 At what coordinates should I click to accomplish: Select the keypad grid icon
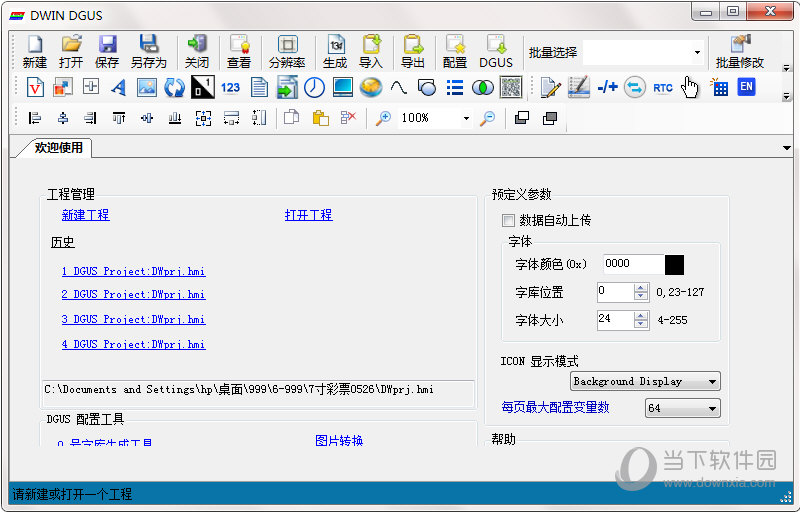(x=719, y=88)
